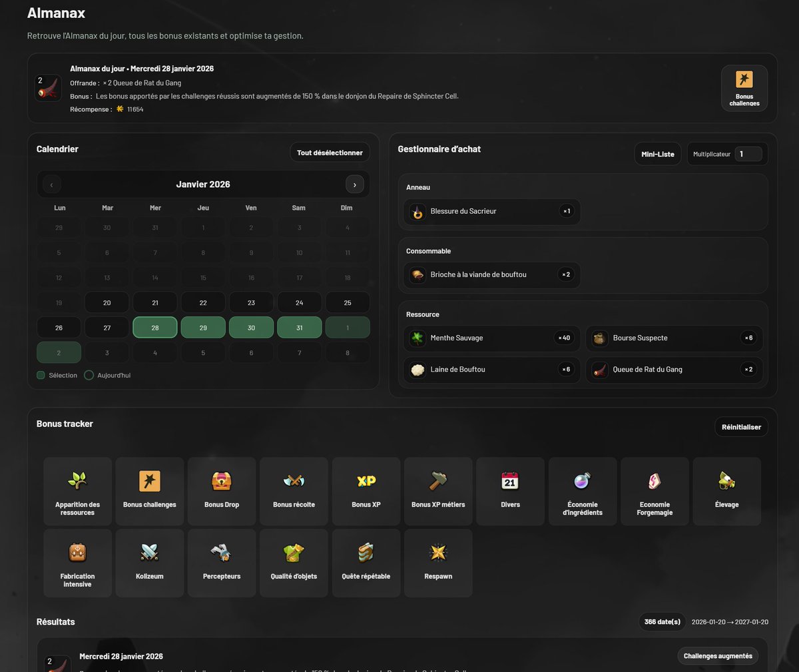Click the reward value 11654
Screen dimensions: 799x672
click(135, 109)
